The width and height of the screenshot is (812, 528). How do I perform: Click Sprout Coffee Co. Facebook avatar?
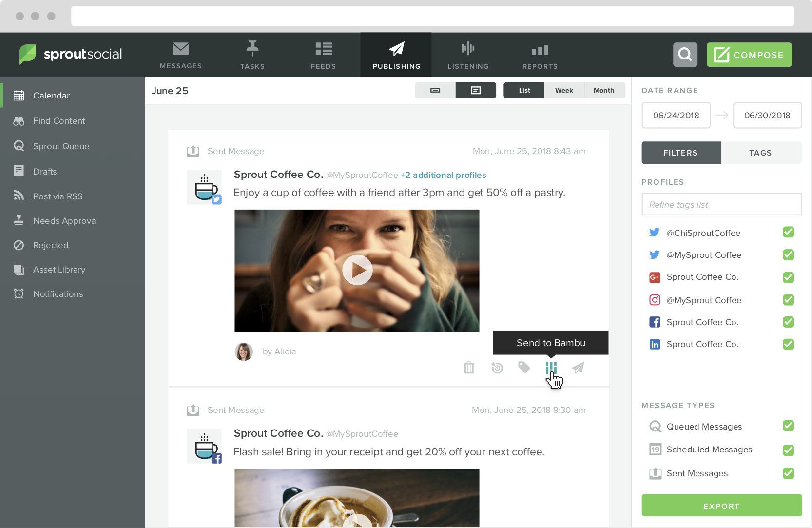pos(205,446)
